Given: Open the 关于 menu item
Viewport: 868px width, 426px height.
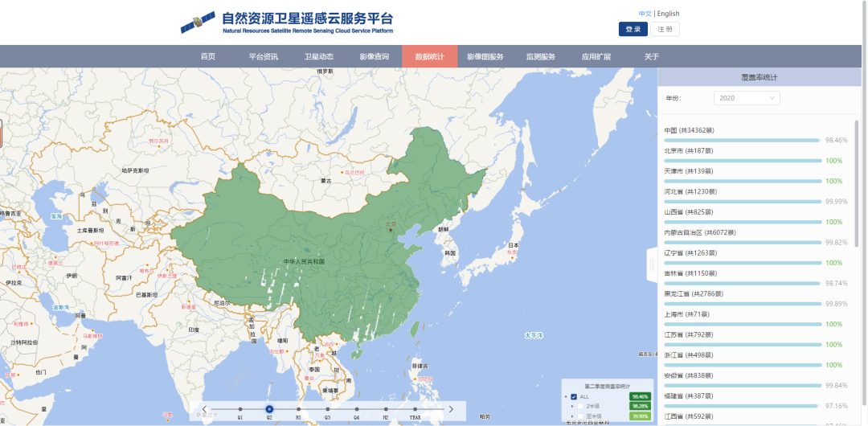Looking at the screenshot, I should tap(652, 56).
